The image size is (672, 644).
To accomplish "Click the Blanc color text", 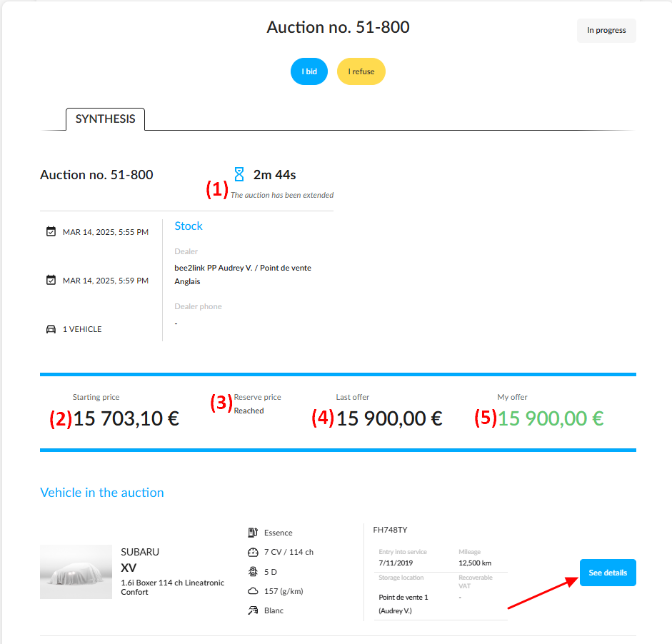I will tap(274, 610).
